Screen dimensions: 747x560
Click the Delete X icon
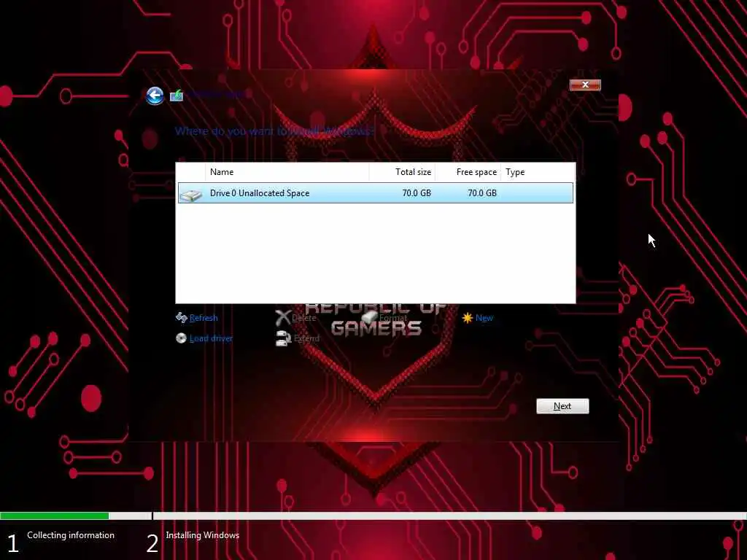pyautogui.click(x=282, y=318)
